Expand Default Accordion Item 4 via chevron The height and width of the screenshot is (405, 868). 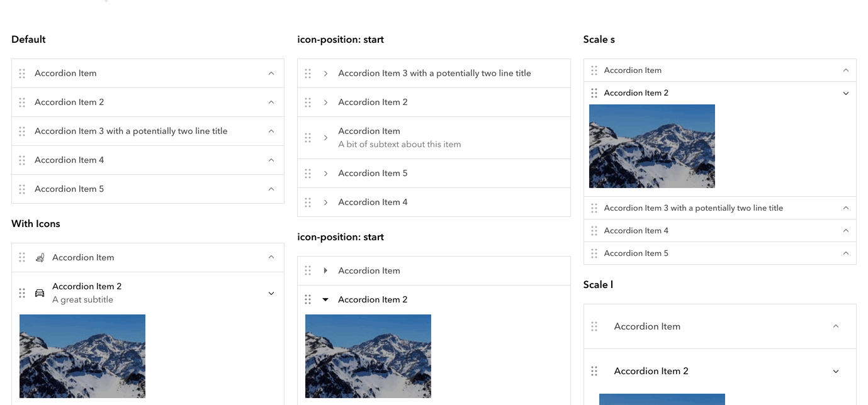(x=271, y=160)
